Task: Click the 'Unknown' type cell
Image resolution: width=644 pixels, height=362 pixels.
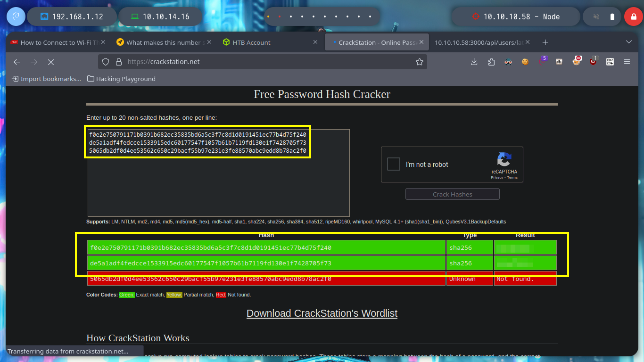Action: point(470,279)
